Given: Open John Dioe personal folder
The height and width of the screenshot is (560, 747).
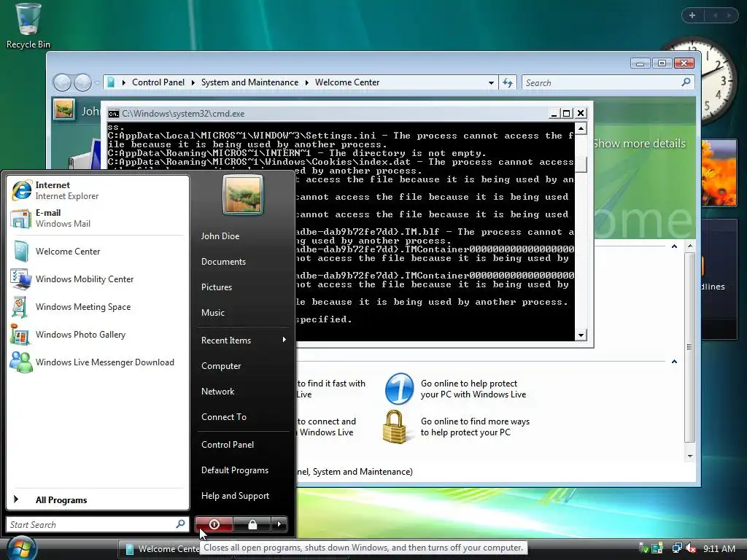Looking at the screenshot, I should coord(220,236).
